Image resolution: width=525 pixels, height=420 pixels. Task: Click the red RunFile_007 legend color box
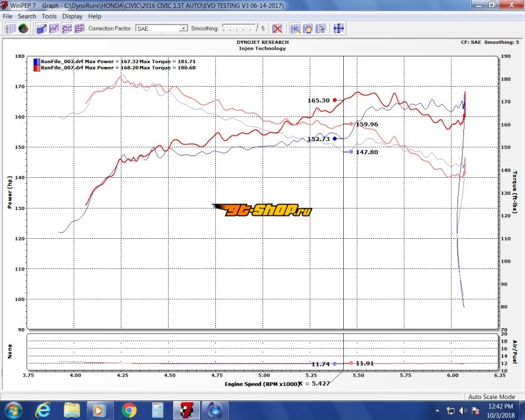click(37, 68)
